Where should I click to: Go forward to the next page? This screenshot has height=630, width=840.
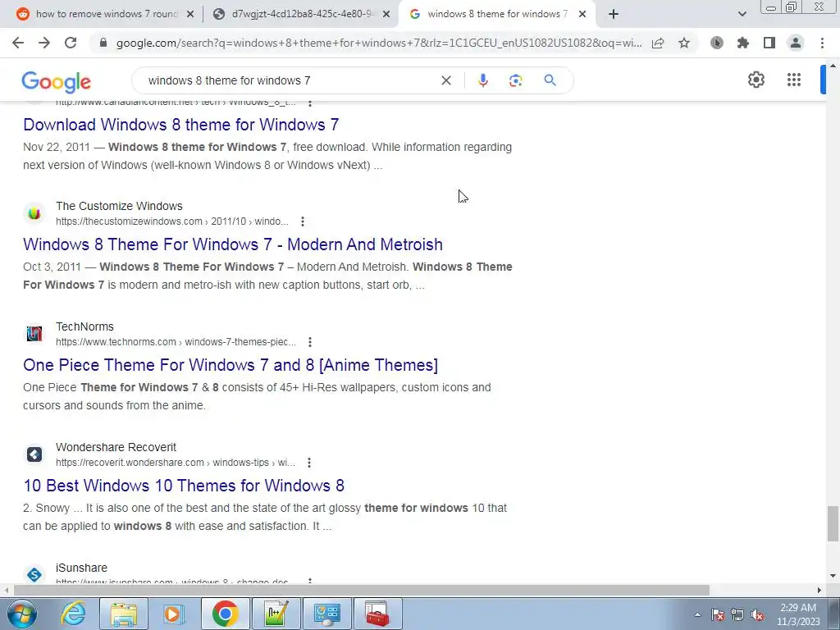pos(44,43)
